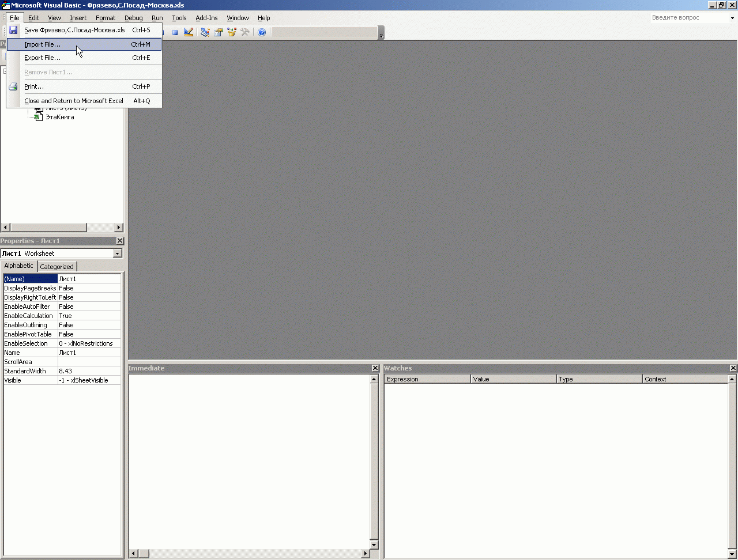Open Properties Window toolbar icon
738x560 pixels.
click(x=219, y=32)
